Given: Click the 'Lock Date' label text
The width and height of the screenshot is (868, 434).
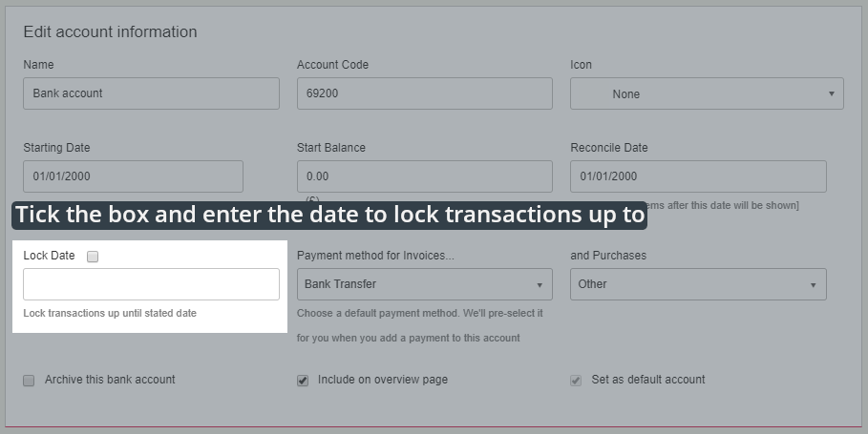Looking at the screenshot, I should 49,256.
